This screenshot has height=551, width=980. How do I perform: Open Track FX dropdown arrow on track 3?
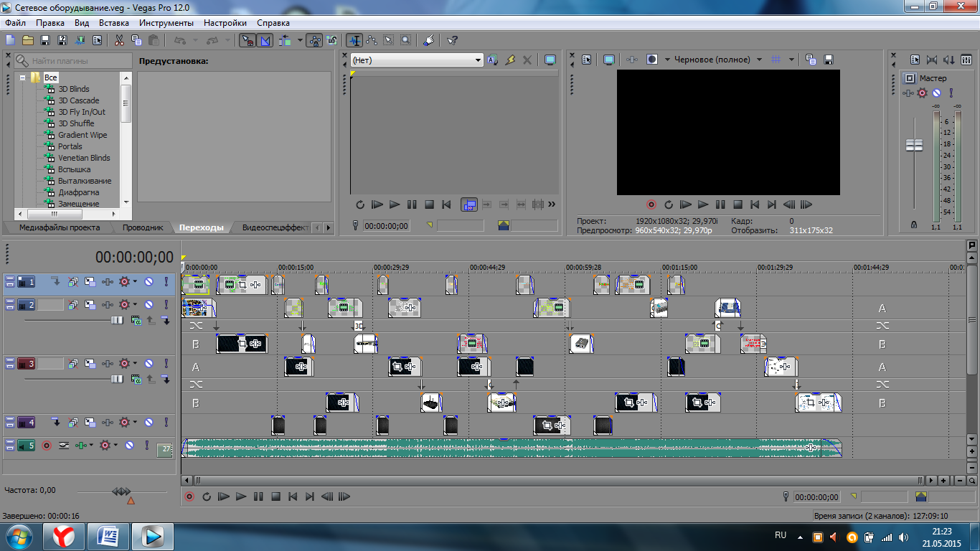135,364
